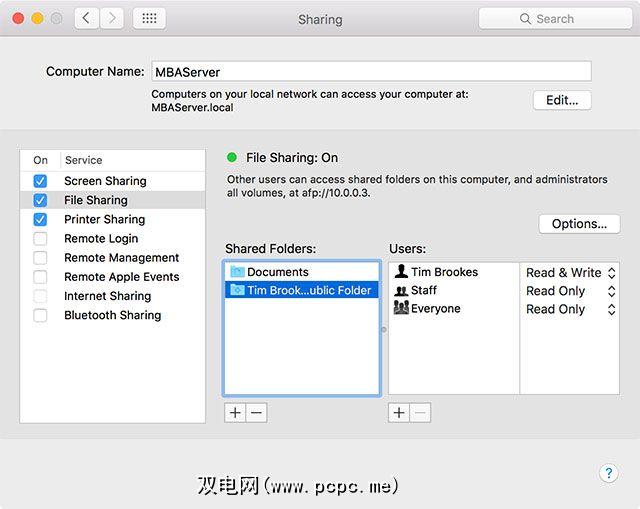Enable the Remote Login checkbox

click(40, 238)
